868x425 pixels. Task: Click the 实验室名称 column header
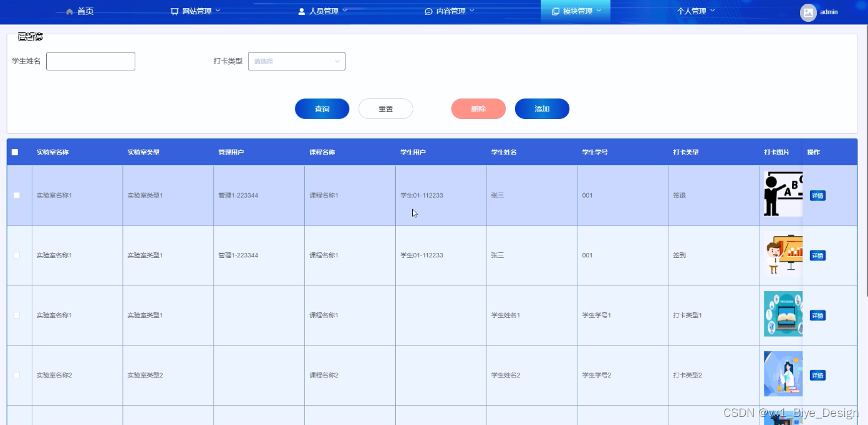(x=52, y=152)
